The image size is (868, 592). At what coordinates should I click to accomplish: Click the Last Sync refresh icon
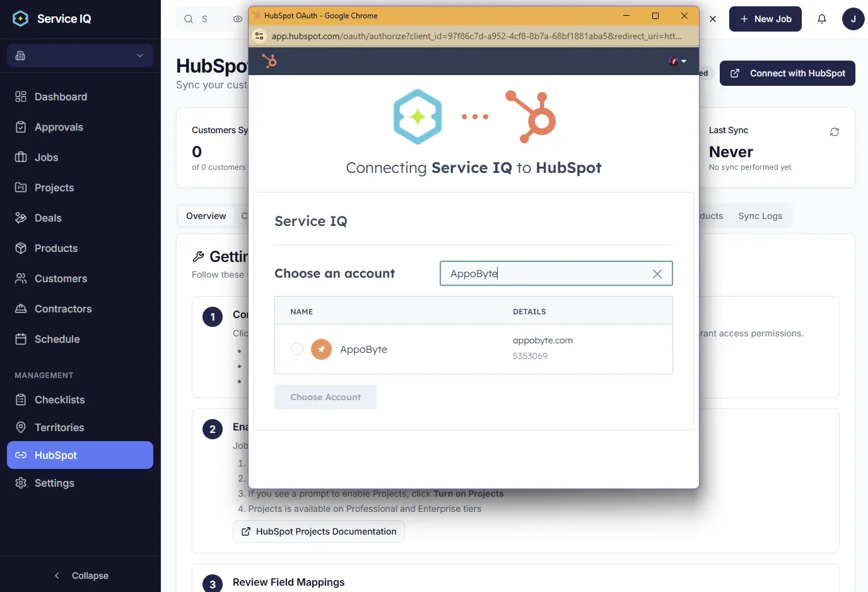(835, 132)
